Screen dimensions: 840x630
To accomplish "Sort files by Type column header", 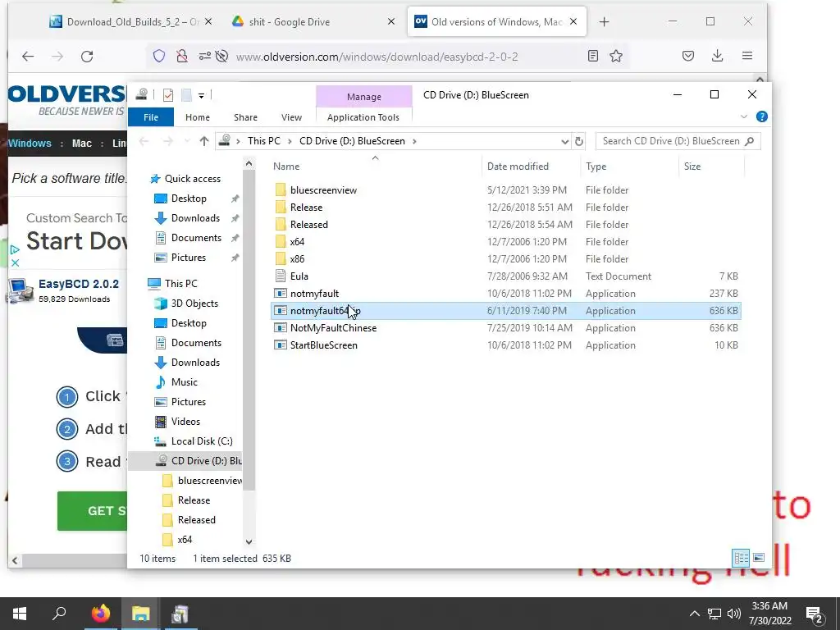I will (629, 166).
